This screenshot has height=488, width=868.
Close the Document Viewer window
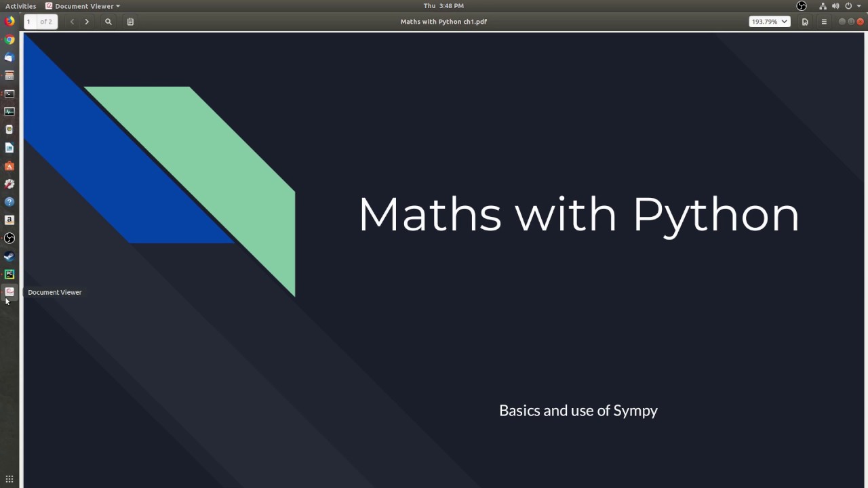pos(861,22)
